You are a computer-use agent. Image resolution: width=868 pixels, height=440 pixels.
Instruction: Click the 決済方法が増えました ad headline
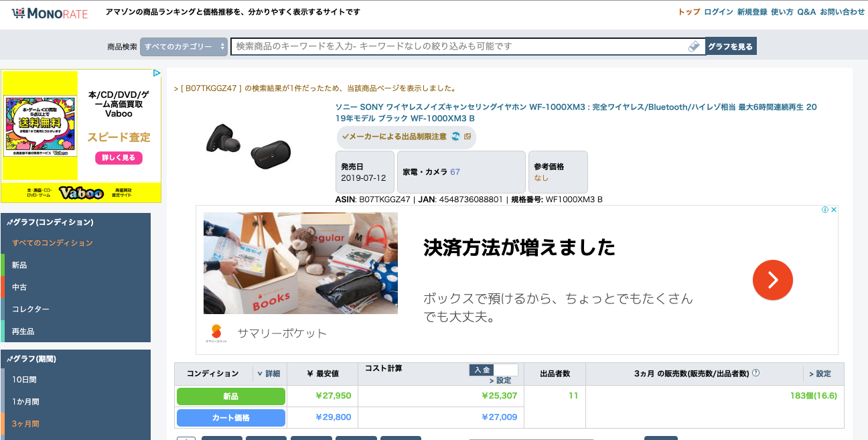[x=519, y=248]
